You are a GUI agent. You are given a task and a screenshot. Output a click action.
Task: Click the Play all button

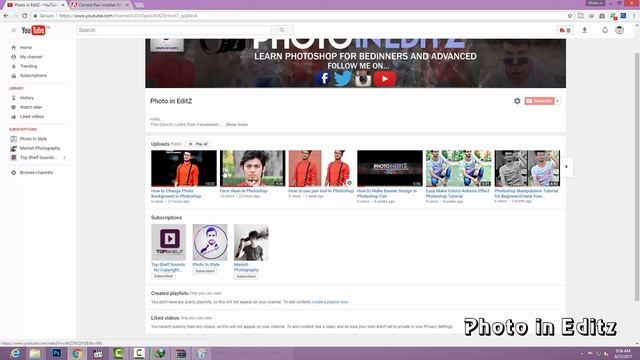pyautogui.click(x=198, y=144)
